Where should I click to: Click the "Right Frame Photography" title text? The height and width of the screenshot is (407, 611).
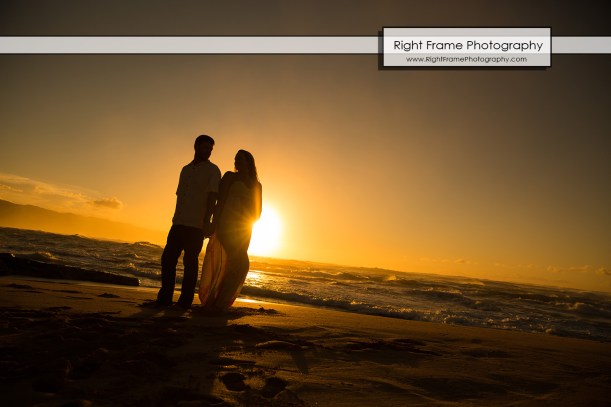pos(468,46)
